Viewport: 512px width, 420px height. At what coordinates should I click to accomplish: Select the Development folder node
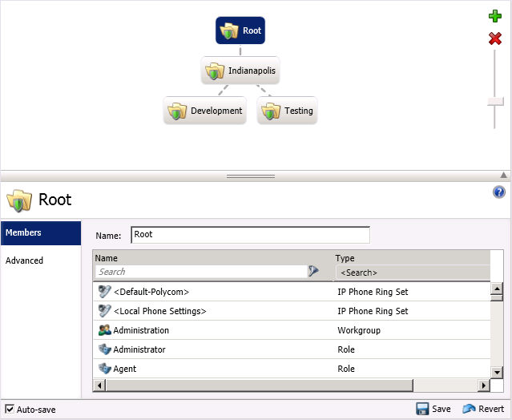[x=205, y=111]
